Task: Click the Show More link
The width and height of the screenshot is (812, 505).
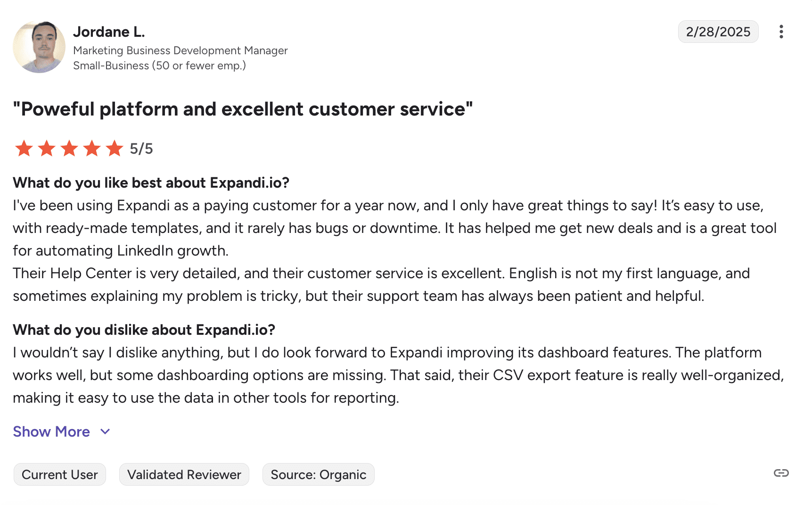Action: click(51, 431)
